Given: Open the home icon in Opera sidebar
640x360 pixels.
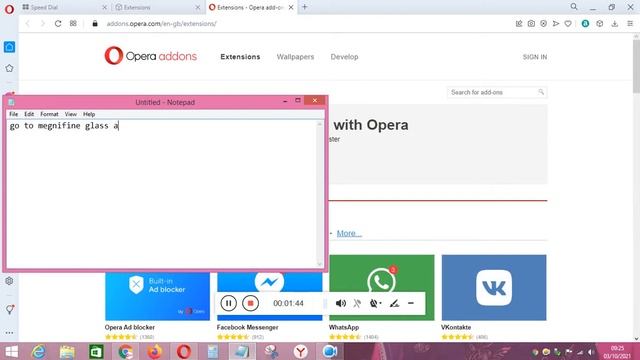Looking at the screenshot, I should point(9,47).
